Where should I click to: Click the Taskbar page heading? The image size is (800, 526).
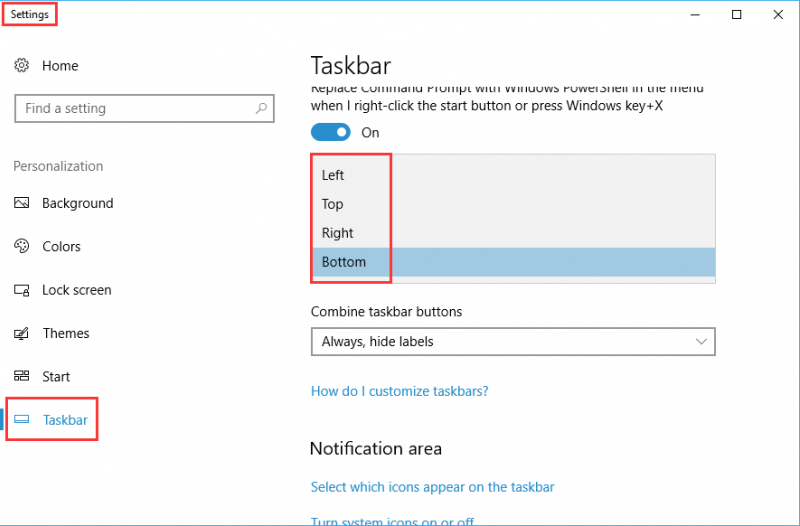pyautogui.click(x=351, y=65)
